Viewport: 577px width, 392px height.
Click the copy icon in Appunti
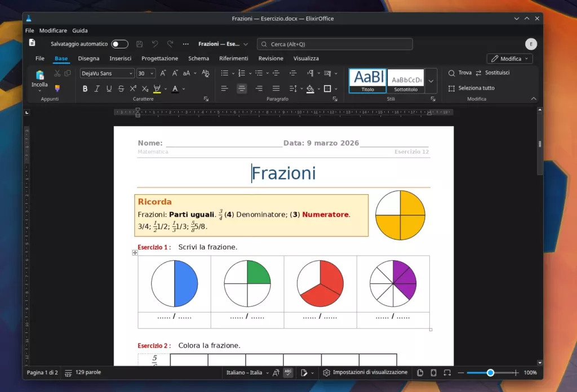pos(68,73)
